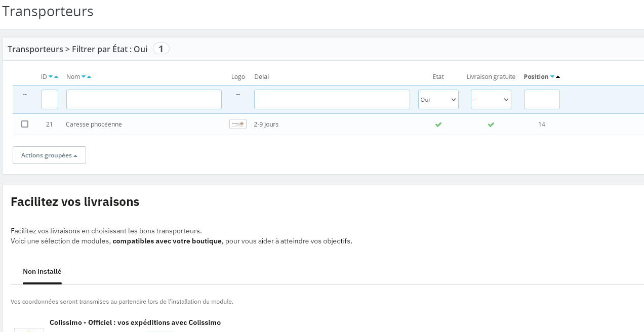Tick the checkbox for carrier 21
This screenshot has height=332, width=644.
click(25, 124)
